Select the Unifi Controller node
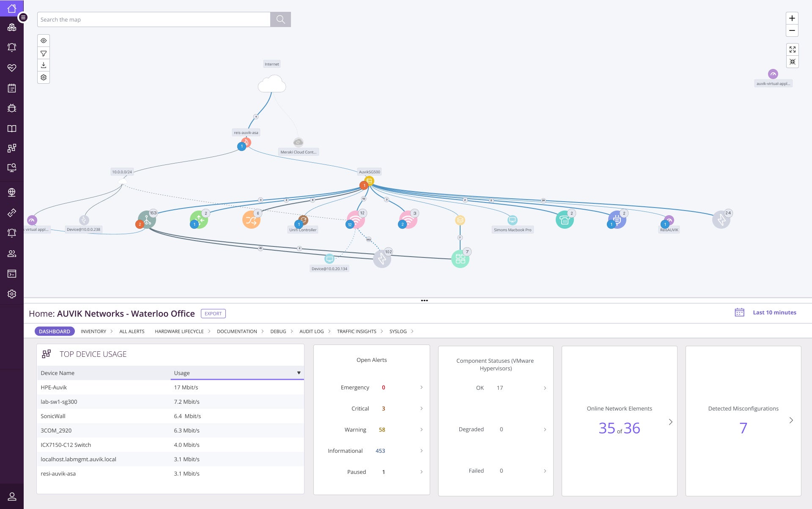The image size is (812, 509). (303, 220)
